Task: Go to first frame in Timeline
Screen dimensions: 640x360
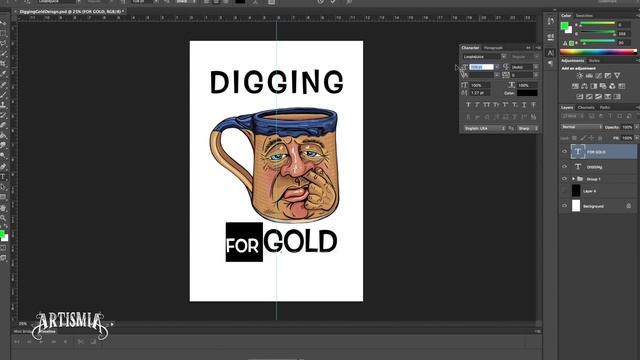Action: click(x=17, y=342)
